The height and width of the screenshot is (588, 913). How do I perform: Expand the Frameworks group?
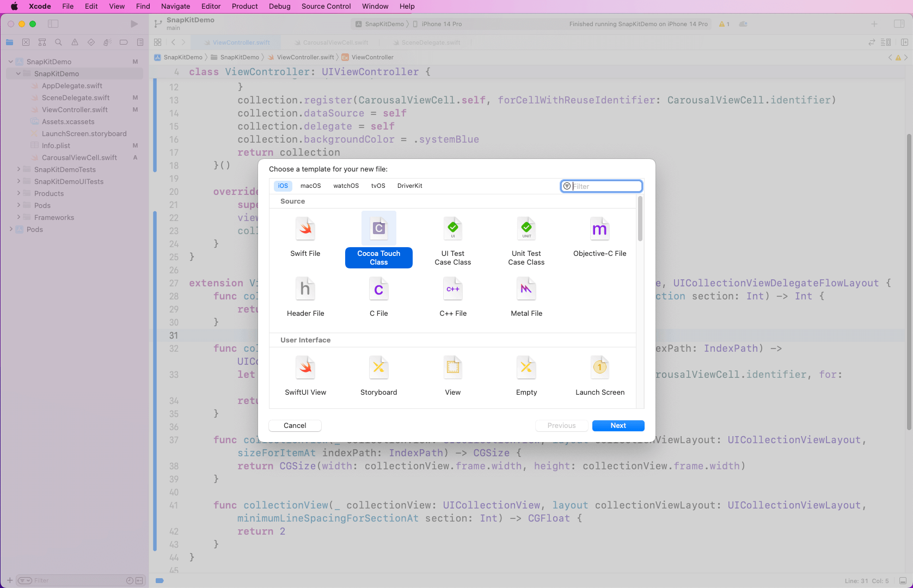click(19, 217)
